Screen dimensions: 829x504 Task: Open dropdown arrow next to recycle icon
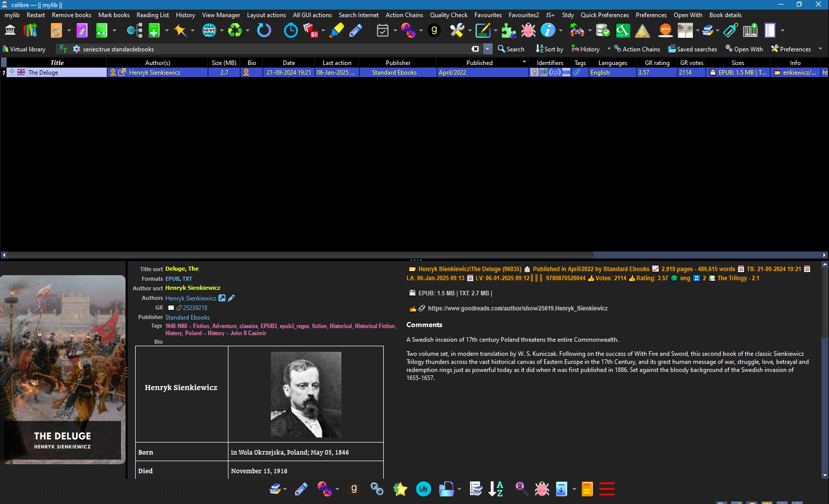248,31
